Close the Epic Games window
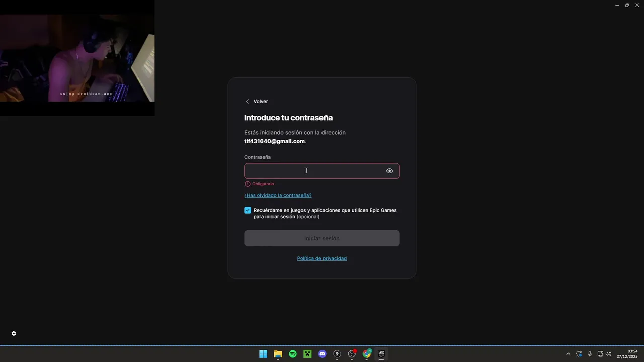644x362 pixels. [x=637, y=5]
